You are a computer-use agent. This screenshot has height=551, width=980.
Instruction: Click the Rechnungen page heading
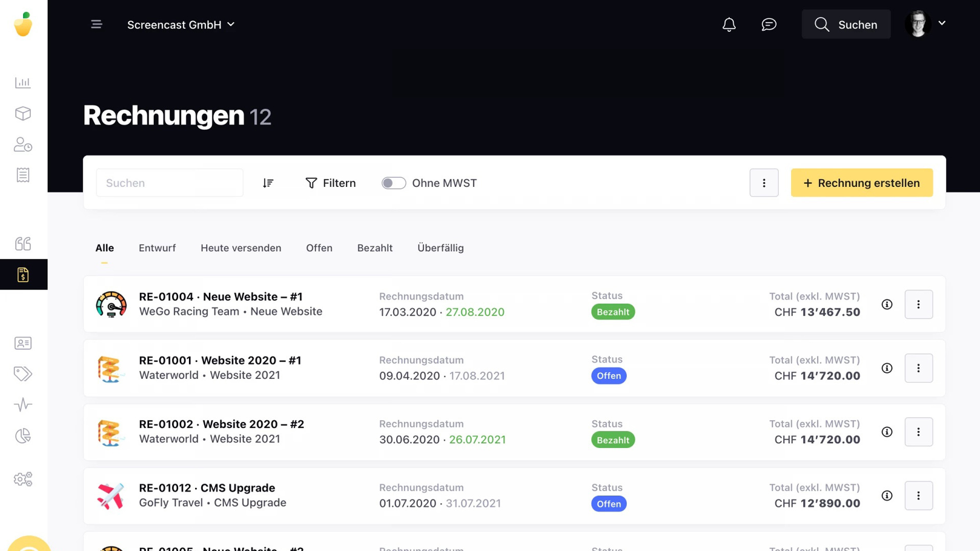(163, 115)
